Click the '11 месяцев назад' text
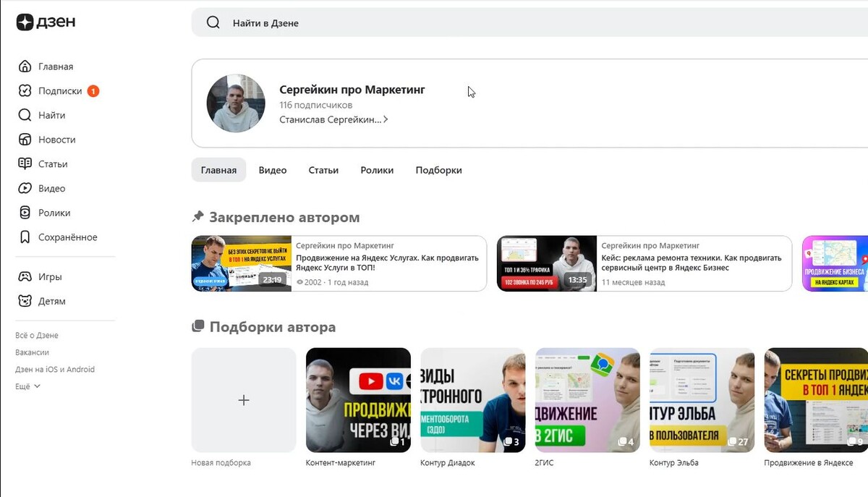The height and width of the screenshot is (497, 868). (633, 282)
